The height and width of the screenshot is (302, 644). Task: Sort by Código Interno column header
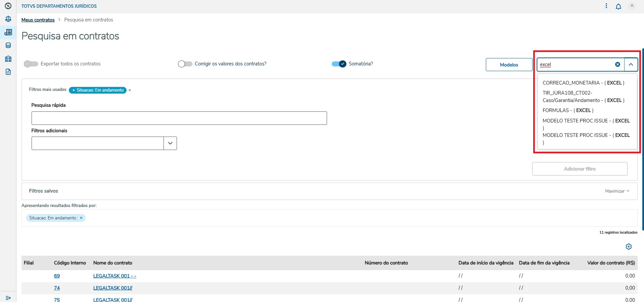[x=70, y=263]
